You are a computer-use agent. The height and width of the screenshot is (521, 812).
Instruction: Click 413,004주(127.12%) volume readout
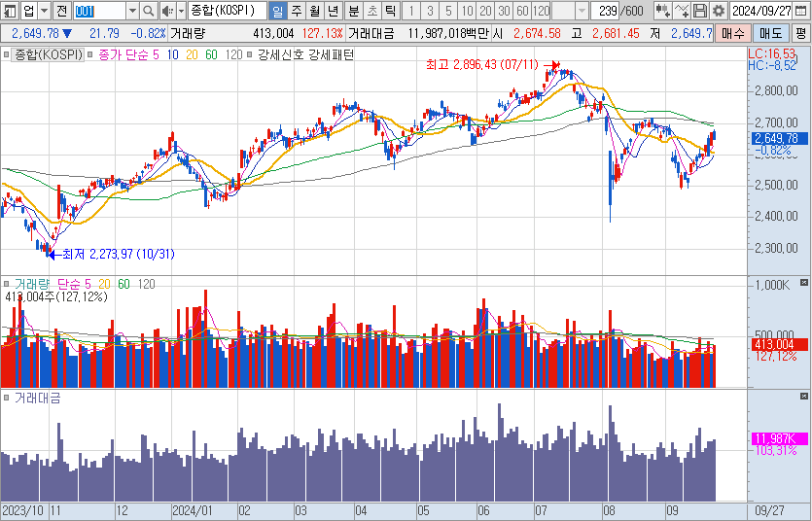56,296
